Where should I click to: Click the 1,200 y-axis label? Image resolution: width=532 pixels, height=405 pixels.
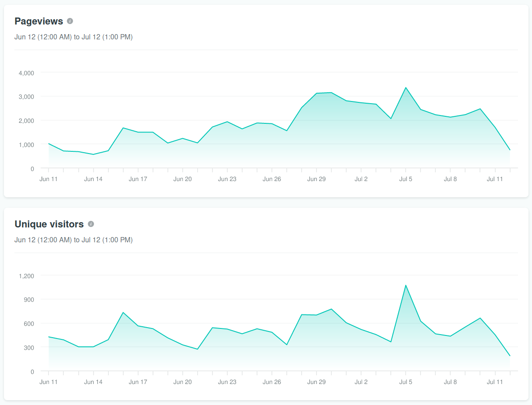26,276
